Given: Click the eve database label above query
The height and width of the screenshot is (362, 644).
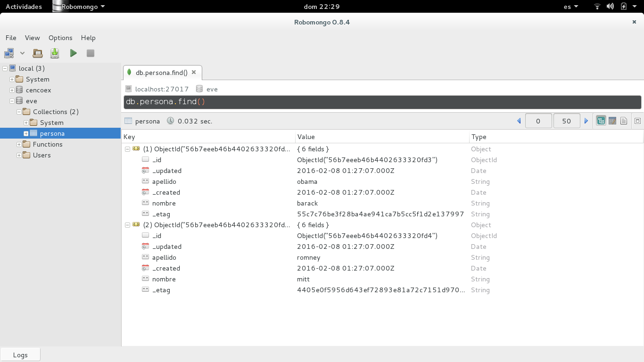Looking at the screenshot, I should (x=212, y=89).
